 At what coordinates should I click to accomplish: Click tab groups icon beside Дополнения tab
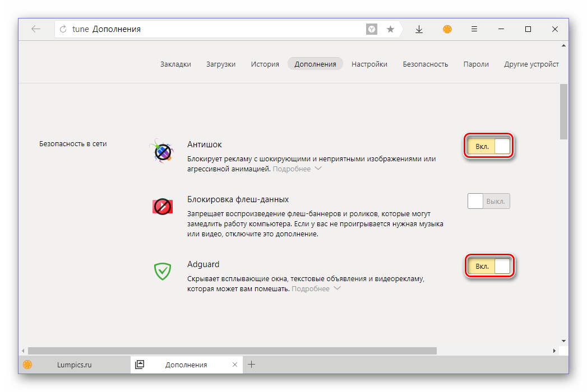click(x=139, y=365)
